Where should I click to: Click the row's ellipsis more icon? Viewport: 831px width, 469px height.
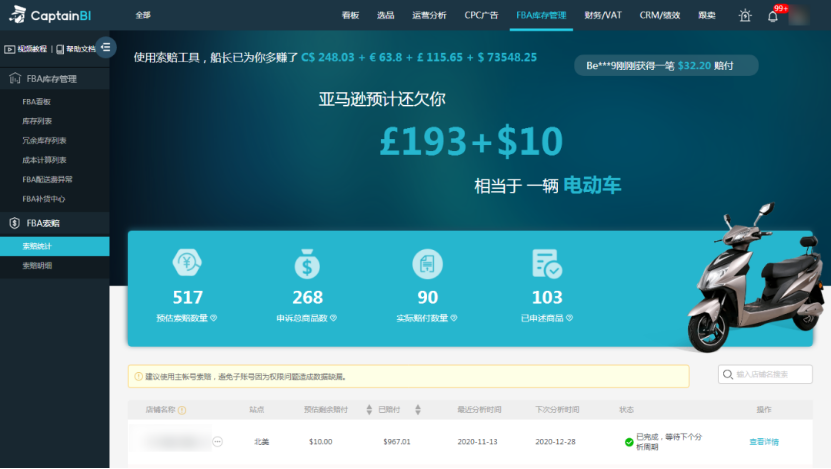coord(217,441)
